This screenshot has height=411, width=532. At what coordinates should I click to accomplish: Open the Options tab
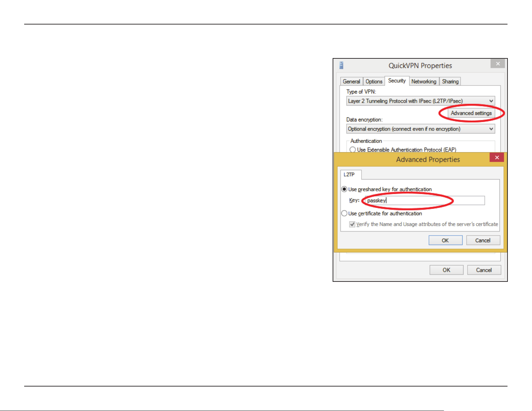(374, 82)
